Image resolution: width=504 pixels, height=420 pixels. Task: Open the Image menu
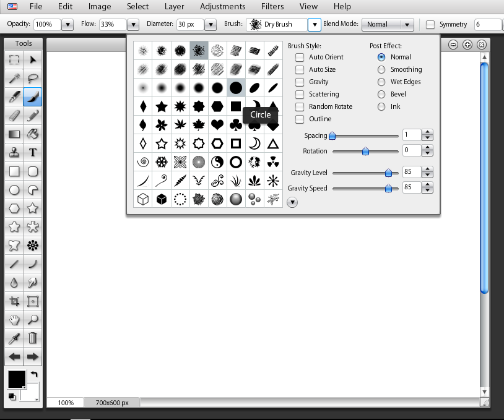click(x=100, y=6)
